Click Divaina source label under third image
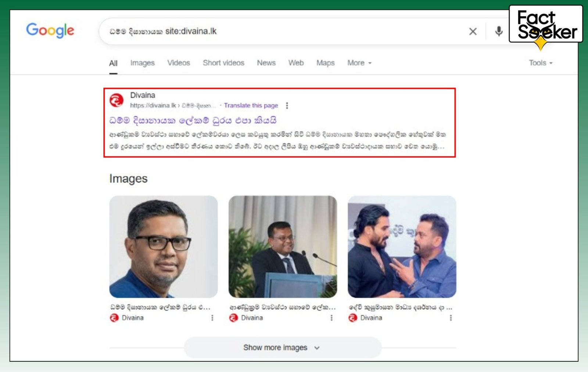Image resolution: width=588 pixels, height=372 pixels. pyautogui.click(x=371, y=318)
